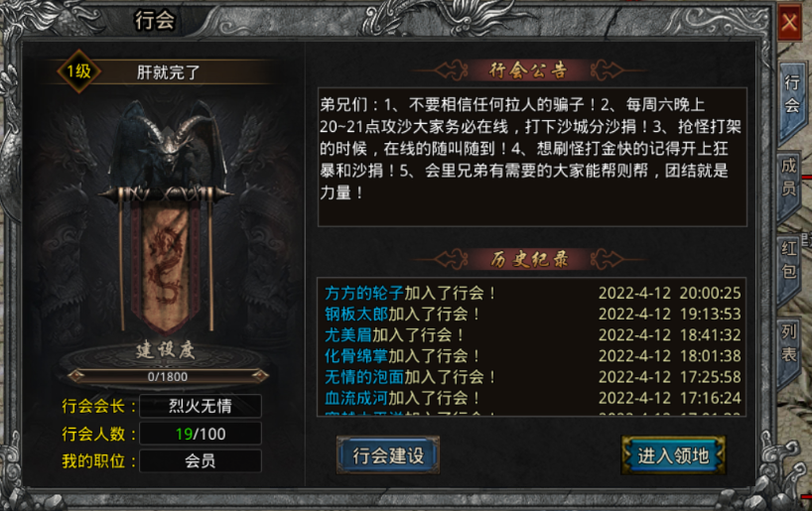812x511 pixels.
Task: Select the 1级 guild level badge
Action: (x=78, y=71)
